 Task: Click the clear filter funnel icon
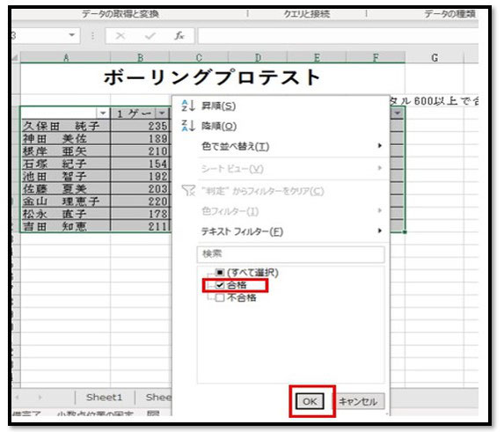[188, 190]
